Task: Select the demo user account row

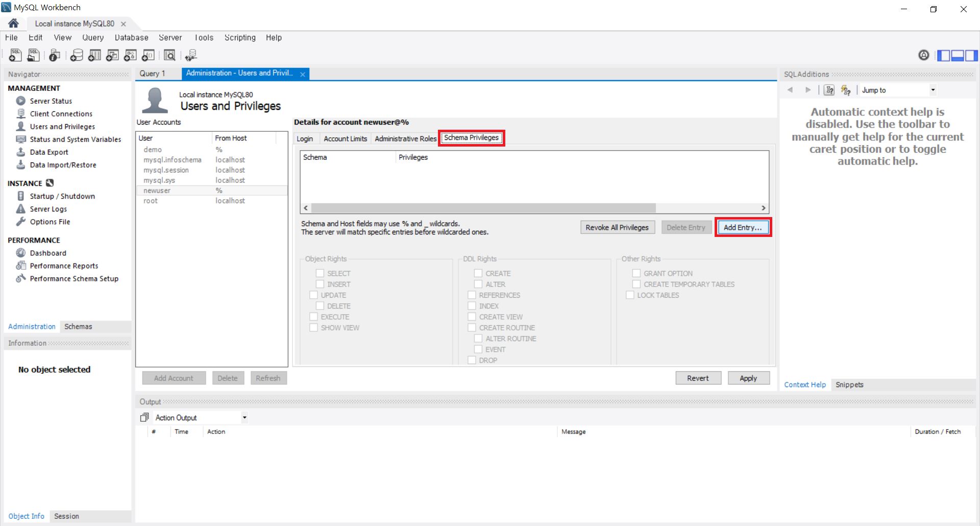Action: coord(211,150)
